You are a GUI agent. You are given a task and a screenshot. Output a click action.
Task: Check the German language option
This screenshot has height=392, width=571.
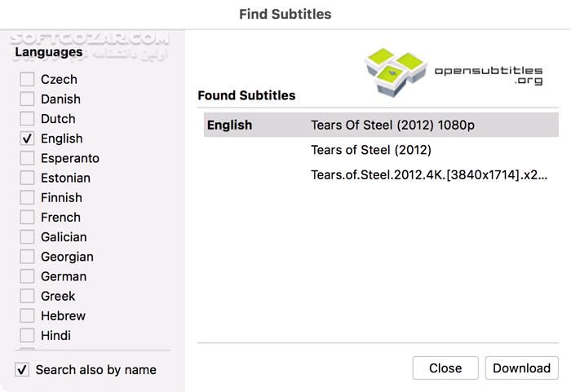pyautogui.click(x=28, y=276)
